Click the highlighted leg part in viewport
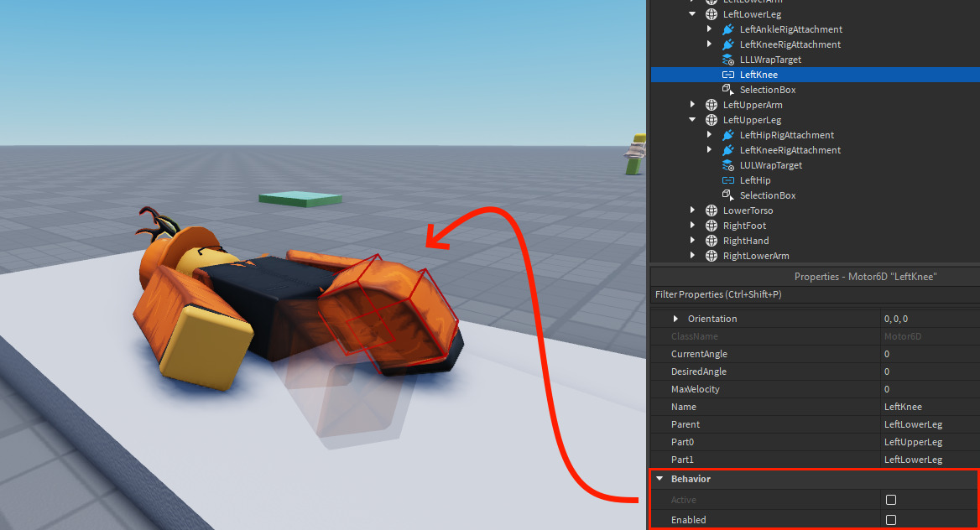Image resolution: width=980 pixels, height=530 pixels. click(388, 315)
